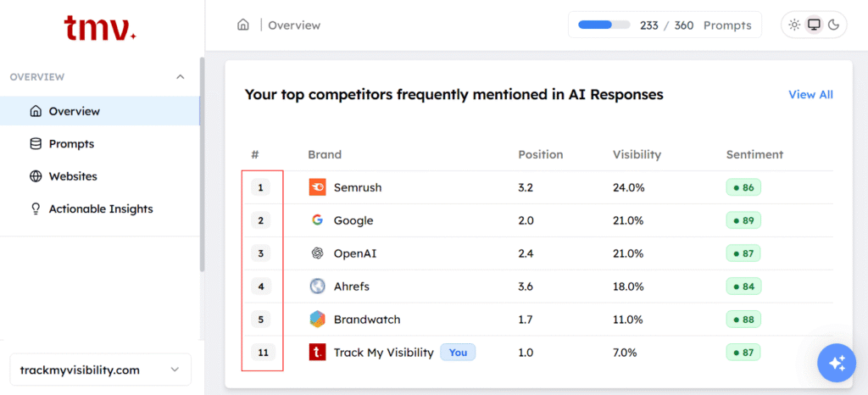The width and height of the screenshot is (868, 395).
Task: Click the Sentiment column header
Action: coord(754,154)
